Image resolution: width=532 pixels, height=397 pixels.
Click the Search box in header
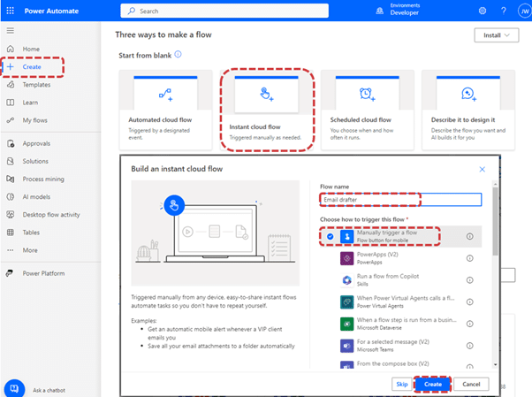pos(224,11)
